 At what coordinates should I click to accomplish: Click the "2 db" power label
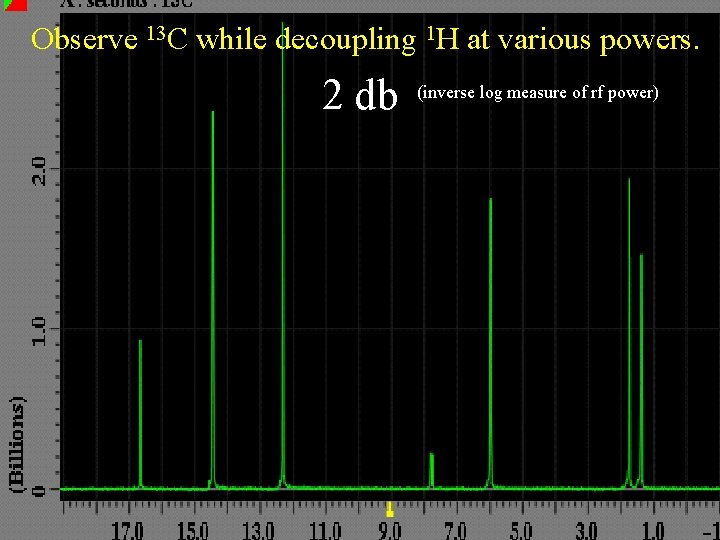click(360, 94)
